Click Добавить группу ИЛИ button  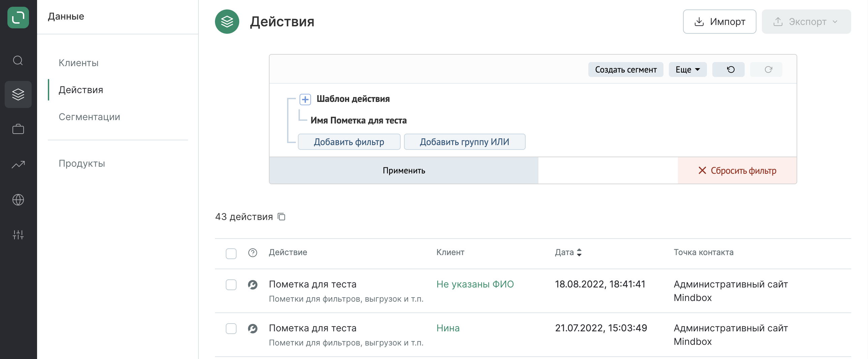(x=465, y=142)
